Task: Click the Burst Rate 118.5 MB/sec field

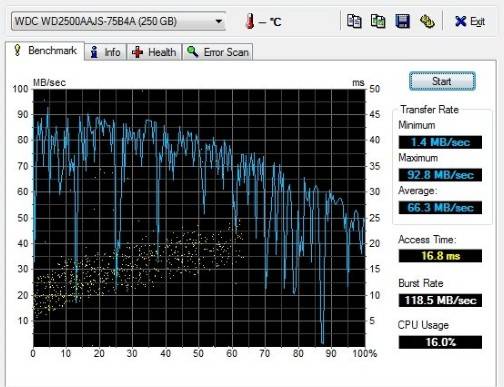Action: coord(440,300)
